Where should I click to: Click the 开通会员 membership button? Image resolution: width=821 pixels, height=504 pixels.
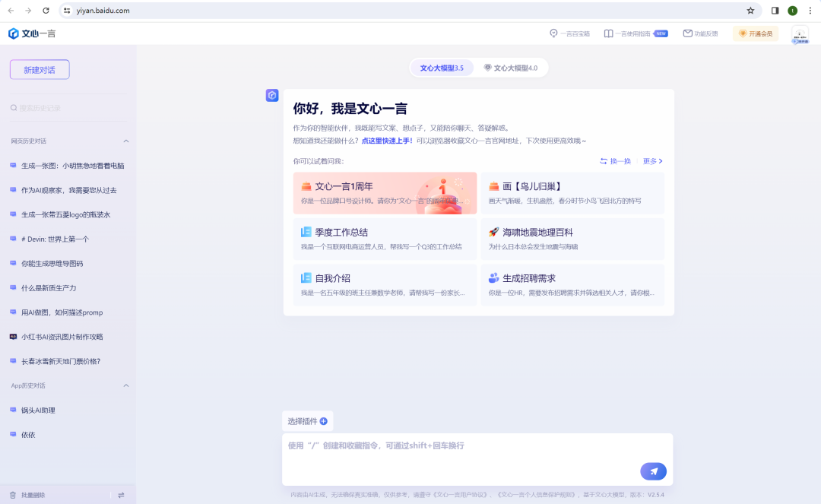pyautogui.click(x=756, y=33)
